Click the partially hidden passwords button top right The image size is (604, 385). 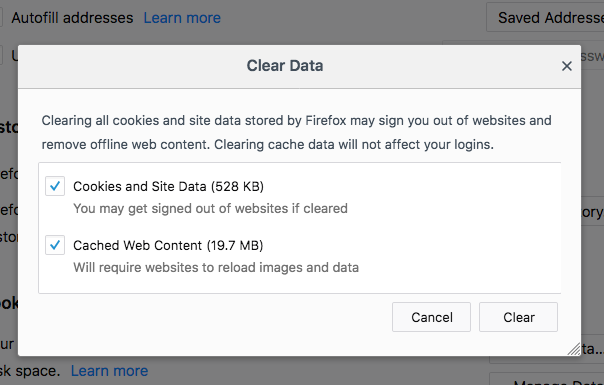(592, 57)
